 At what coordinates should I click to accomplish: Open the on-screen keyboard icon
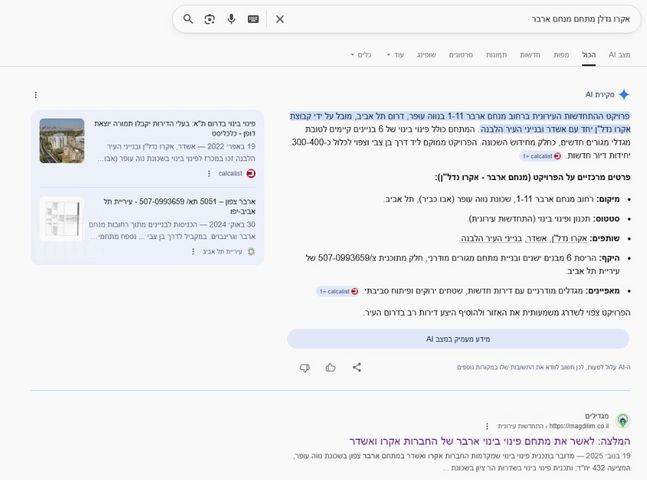pos(253,19)
